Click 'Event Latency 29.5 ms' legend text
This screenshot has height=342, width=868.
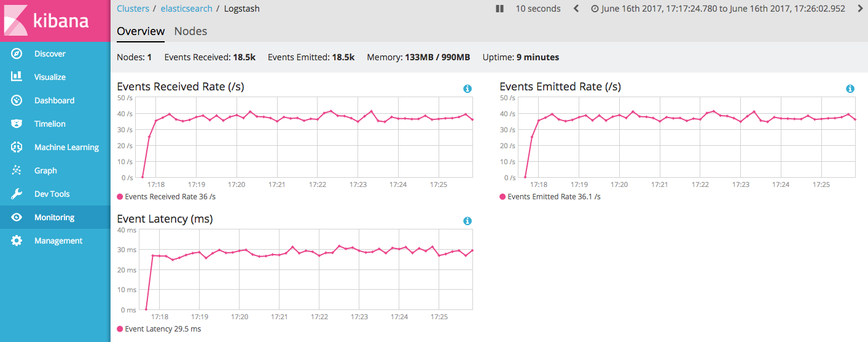point(163,329)
